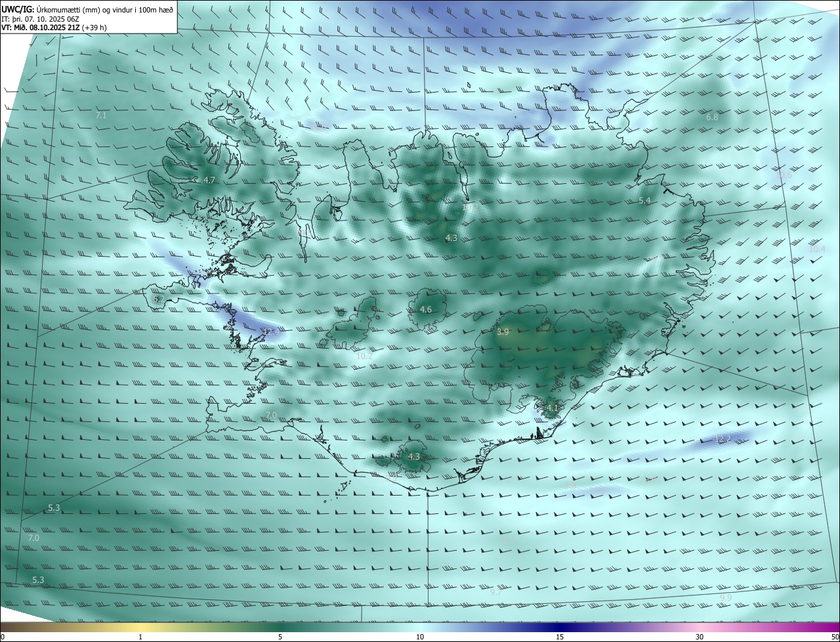Viewport: 840px width, 642px height.
Task: Click the 1 tick on the color scale
Action: [x=140, y=637]
